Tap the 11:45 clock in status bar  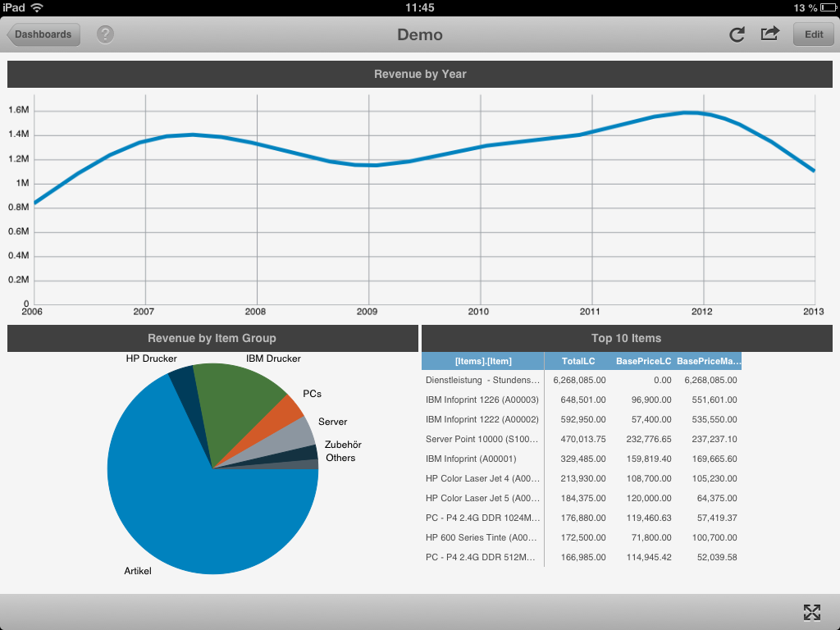(420, 7)
